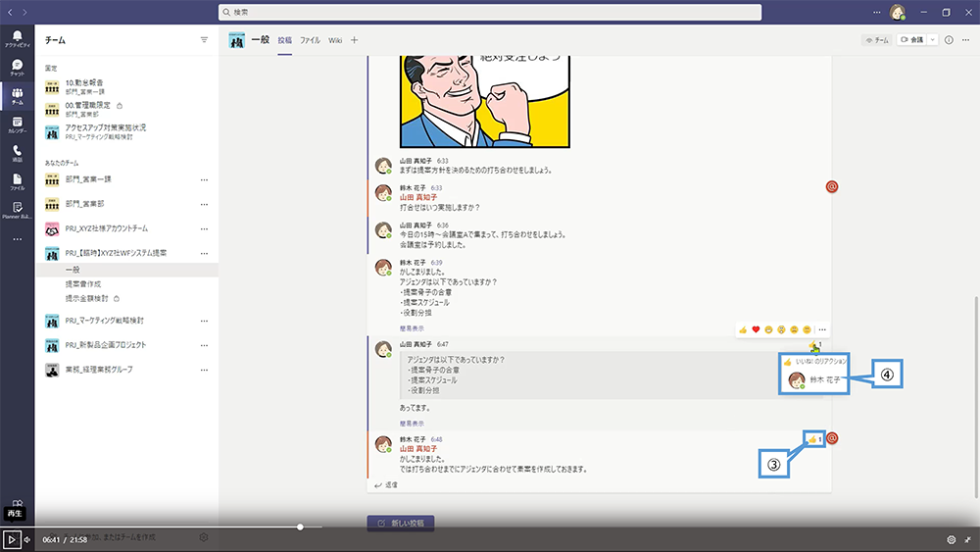
Task: React with angry face in reaction bar
Action: pyautogui.click(x=807, y=329)
